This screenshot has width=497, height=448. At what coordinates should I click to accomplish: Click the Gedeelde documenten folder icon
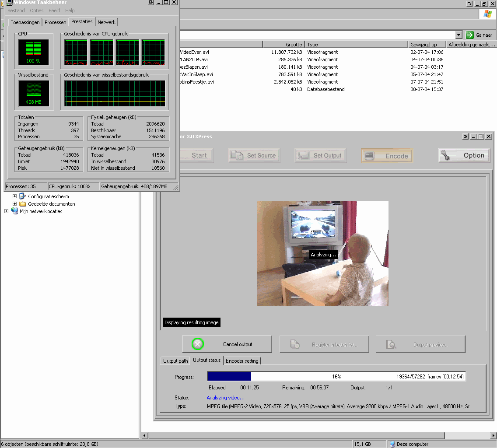tap(22, 204)
